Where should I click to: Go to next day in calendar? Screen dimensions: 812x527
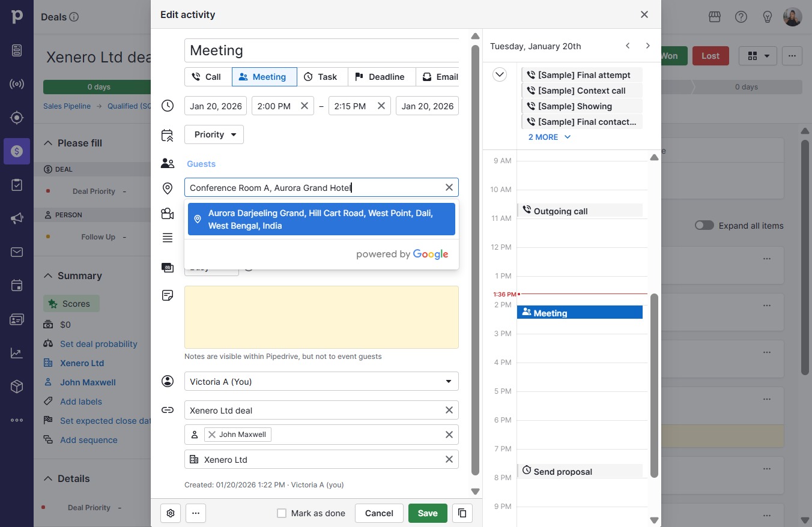[647, 46]
